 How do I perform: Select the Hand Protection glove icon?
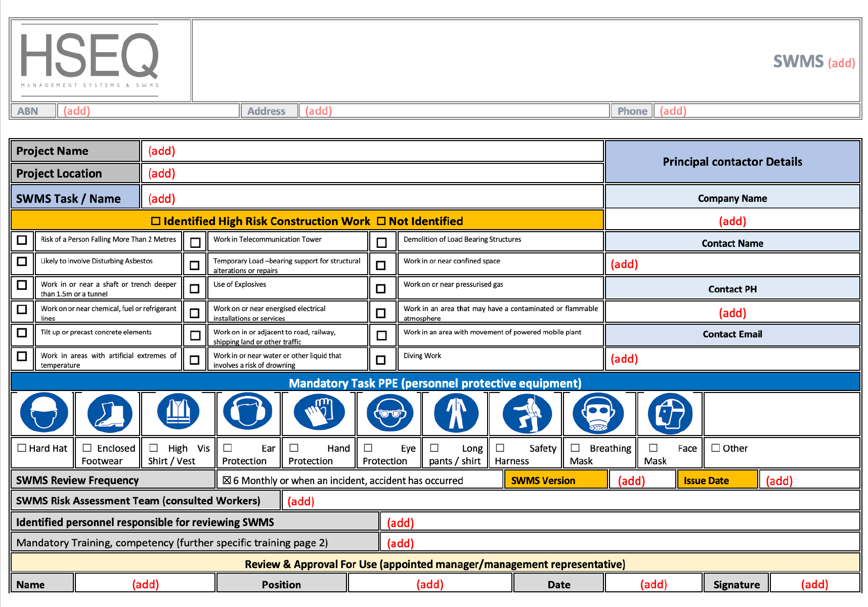click(x=318, y=413)
